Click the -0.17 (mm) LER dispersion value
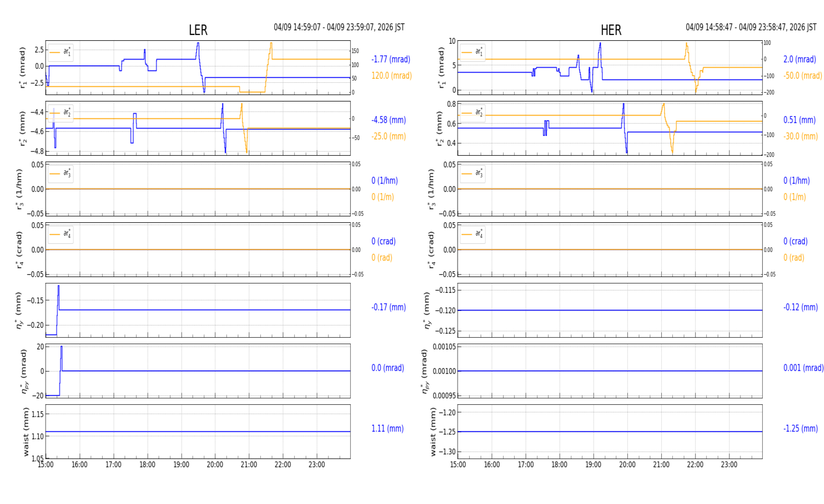 click(389, 307)
